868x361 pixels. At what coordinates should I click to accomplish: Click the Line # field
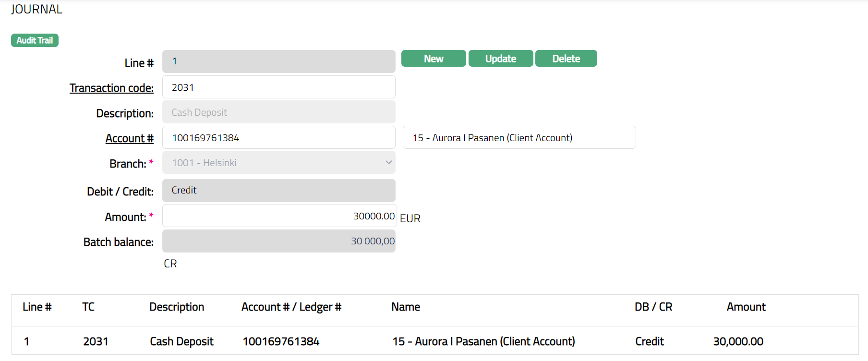coord(278,61)
